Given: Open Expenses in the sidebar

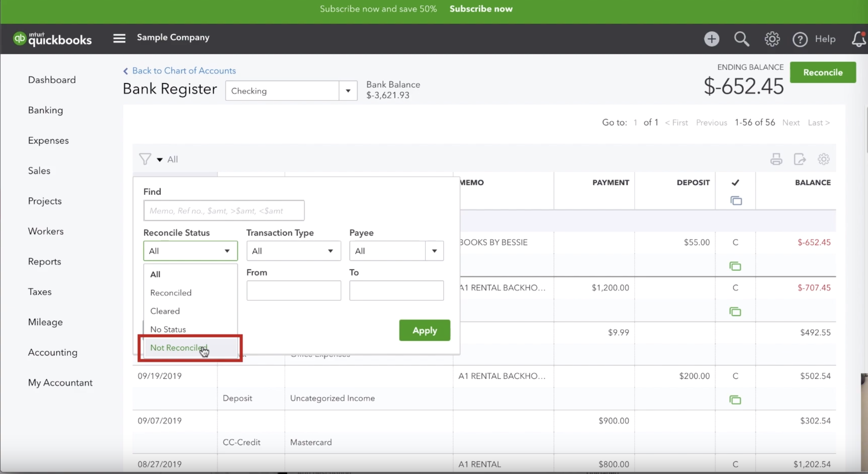Looking at the screenshot, I should [48, 141].
